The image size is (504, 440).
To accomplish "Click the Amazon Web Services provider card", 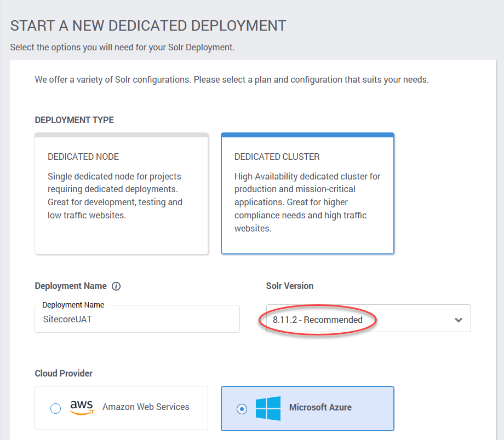I will (x=122, y=408).
